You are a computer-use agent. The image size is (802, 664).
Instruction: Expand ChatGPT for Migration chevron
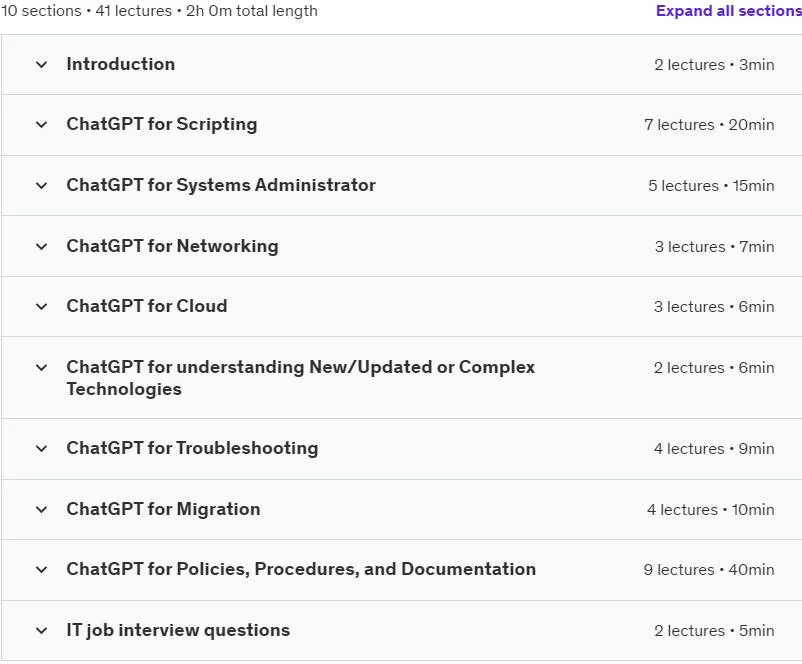pyautogui.click(x=41, y=510)
